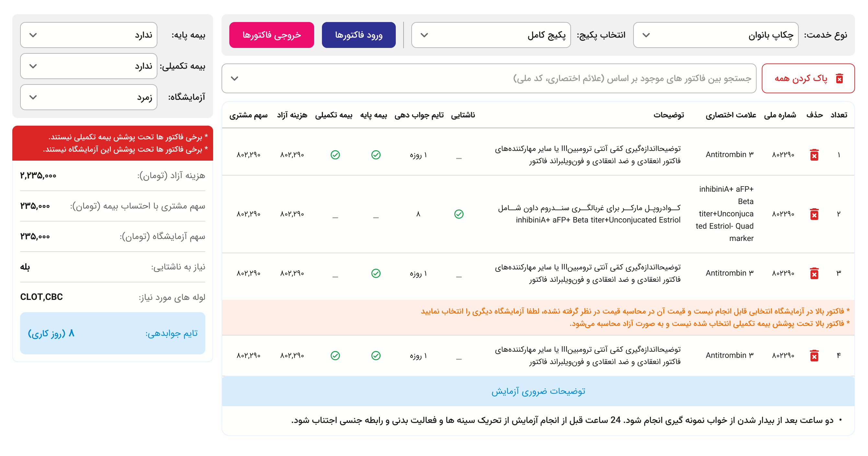Click هزینه آزاد column header
The width and height of the screenshot is (868, 456).
click(x=292, y=115)
